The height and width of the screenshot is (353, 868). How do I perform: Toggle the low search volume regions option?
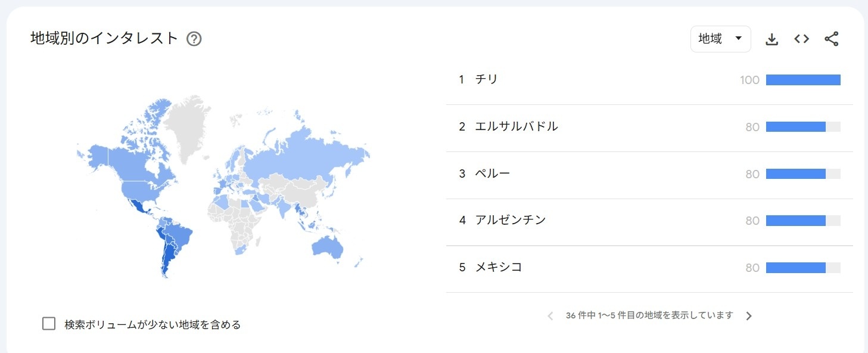[x=48, y=324]
